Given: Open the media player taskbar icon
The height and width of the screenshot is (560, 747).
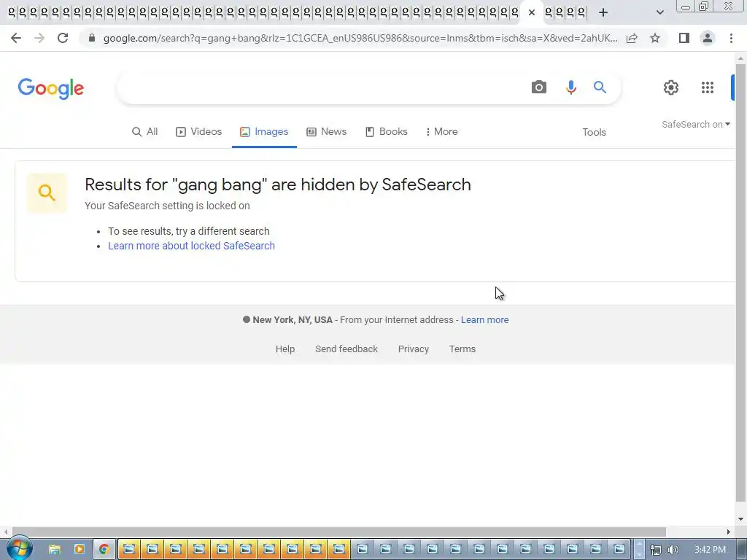Looking at the screenshot, I should pos(79,550).
